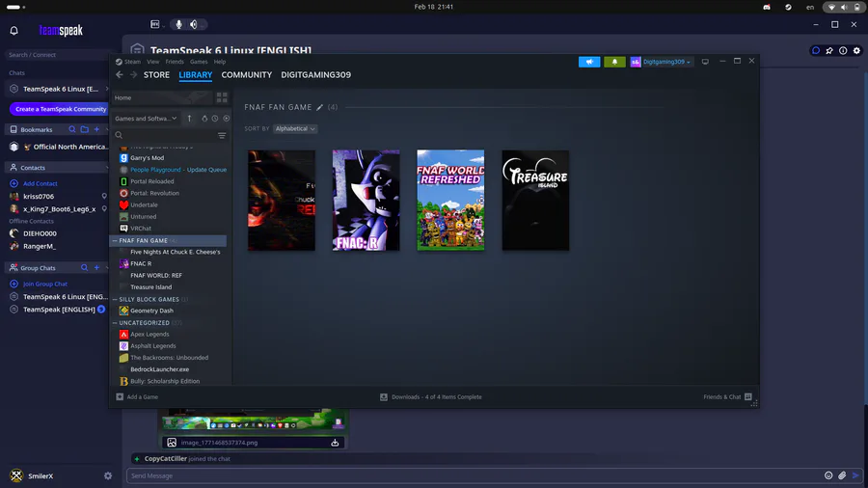Open the Games menu in Steam
Image resolution: width=868 pixels, height=488 pixels.
tap(199, 62)
